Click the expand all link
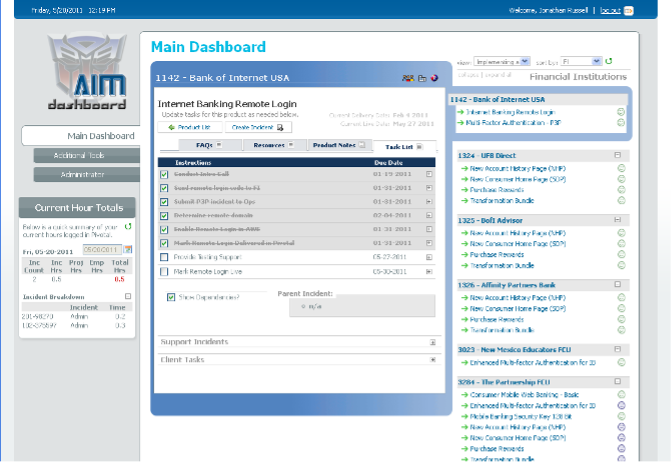 pos(498,75)
